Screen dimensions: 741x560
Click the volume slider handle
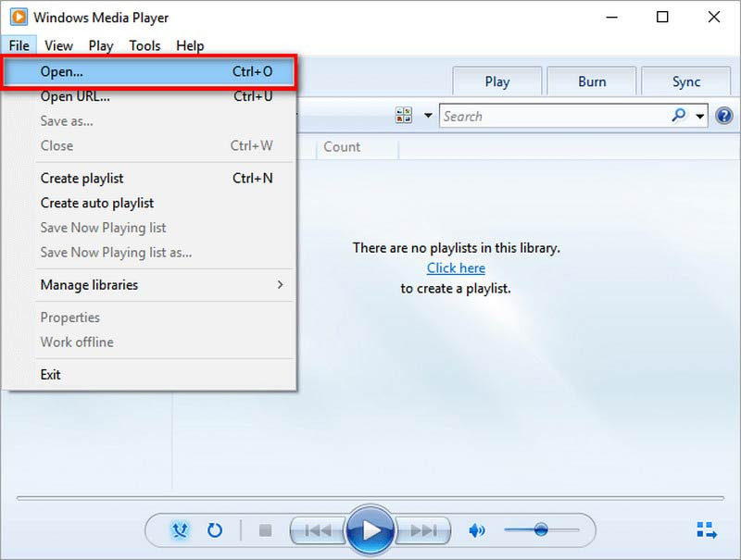(541, 529)
